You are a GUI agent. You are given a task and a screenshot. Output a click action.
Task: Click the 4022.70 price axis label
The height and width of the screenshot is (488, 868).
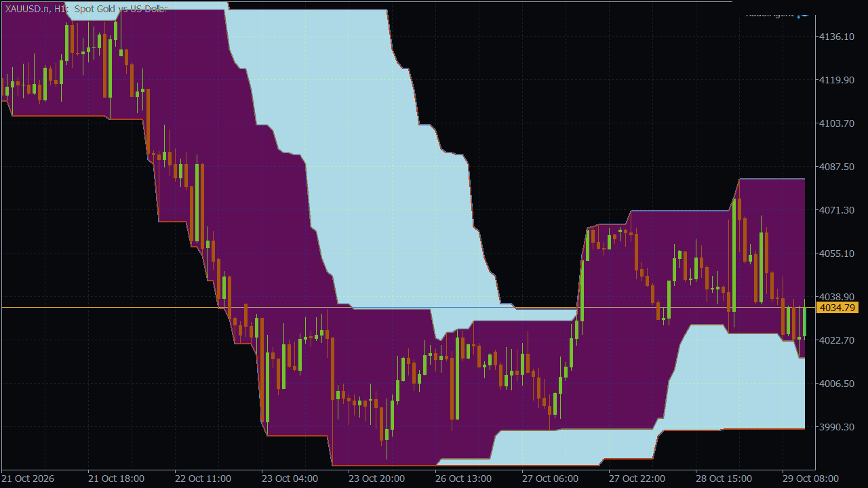pyautogui.click(x=837, y=340)
